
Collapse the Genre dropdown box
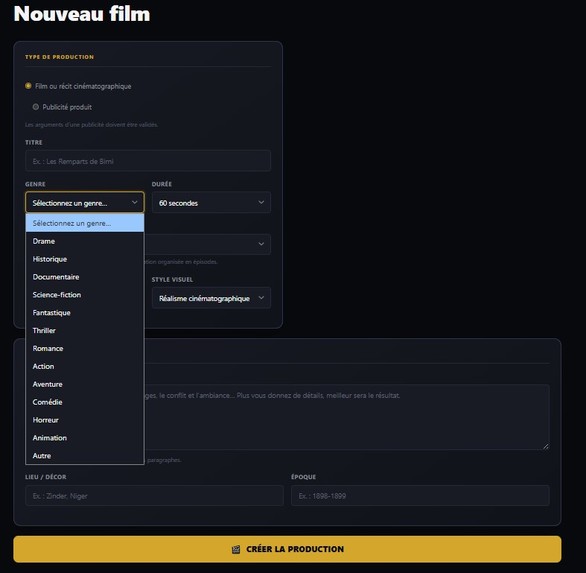click(x=85, y=203)
